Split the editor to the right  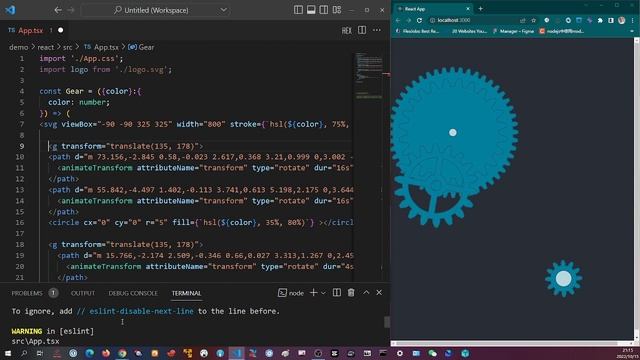[x=362, y=30]
